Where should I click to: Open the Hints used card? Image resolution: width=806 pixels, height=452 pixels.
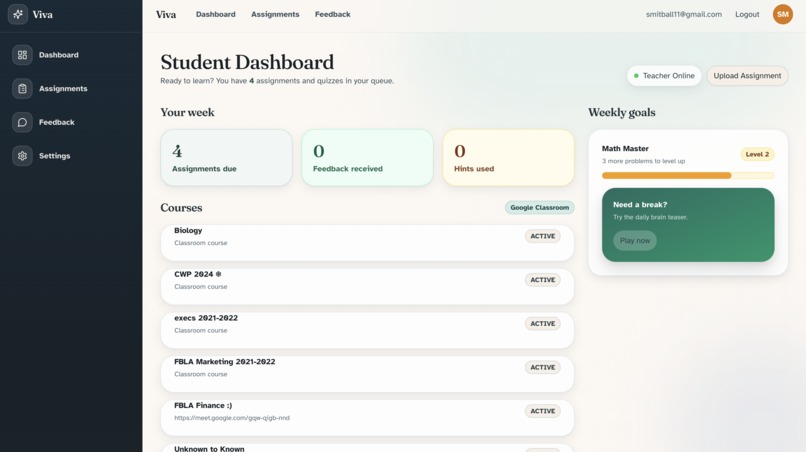click(x=508, y=158)
